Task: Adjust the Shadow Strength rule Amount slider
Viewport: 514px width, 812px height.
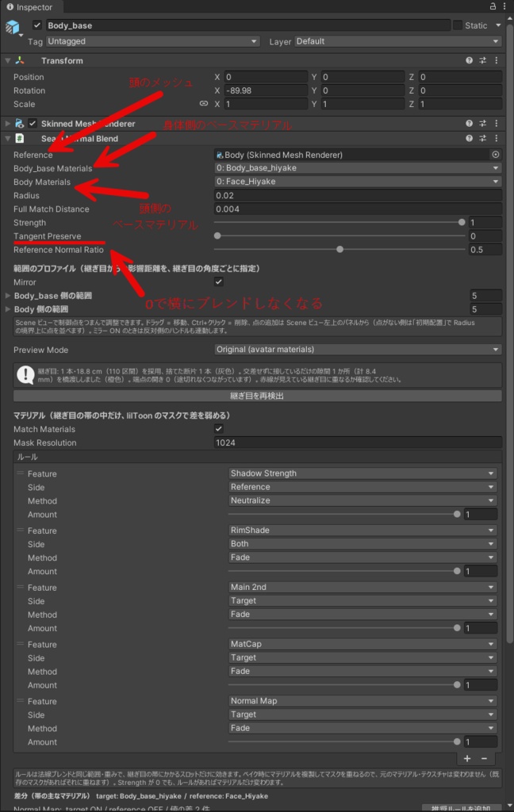Action: 457,514
